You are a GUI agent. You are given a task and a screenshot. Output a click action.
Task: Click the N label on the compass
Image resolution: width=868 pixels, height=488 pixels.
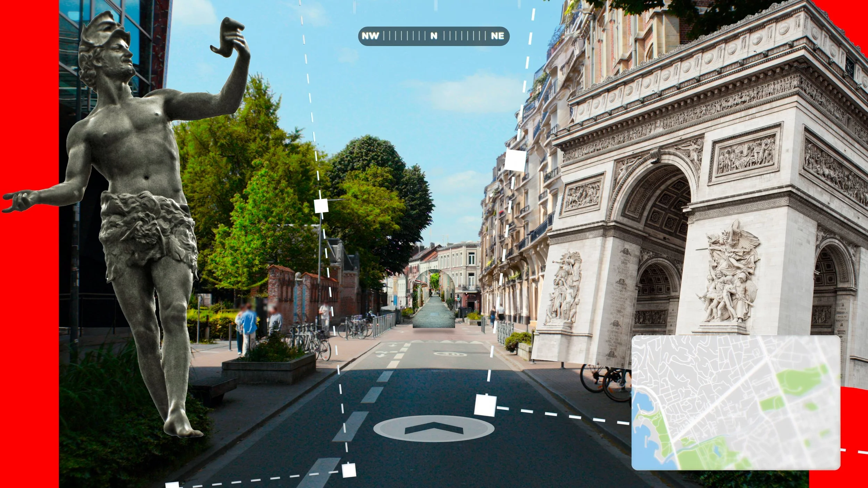point(434,36)
